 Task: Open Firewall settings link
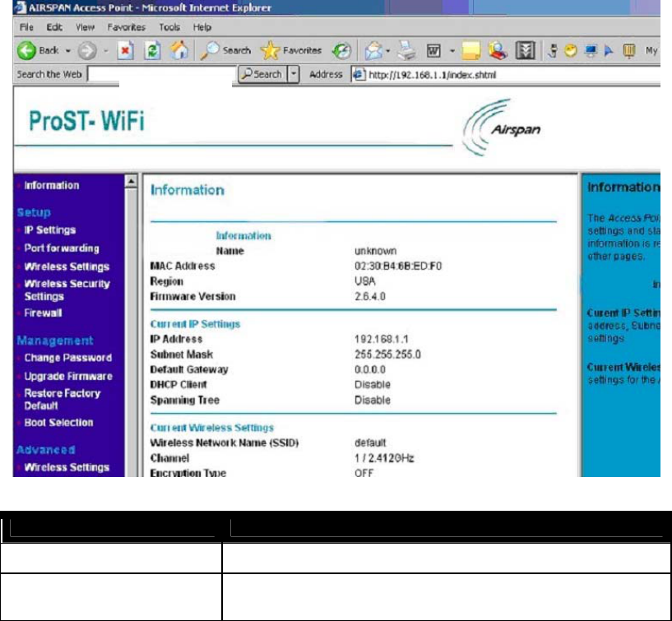(x=43, y=313)
